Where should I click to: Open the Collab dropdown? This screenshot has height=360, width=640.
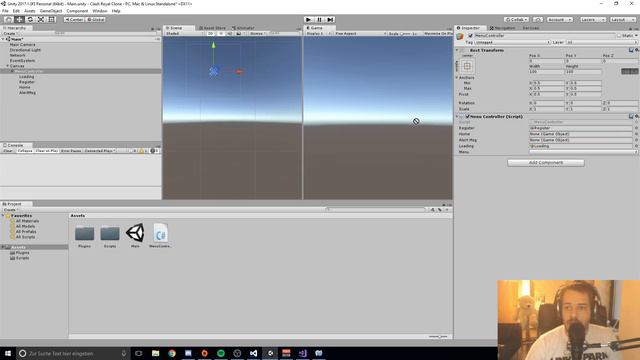click(x=516, y=20)
